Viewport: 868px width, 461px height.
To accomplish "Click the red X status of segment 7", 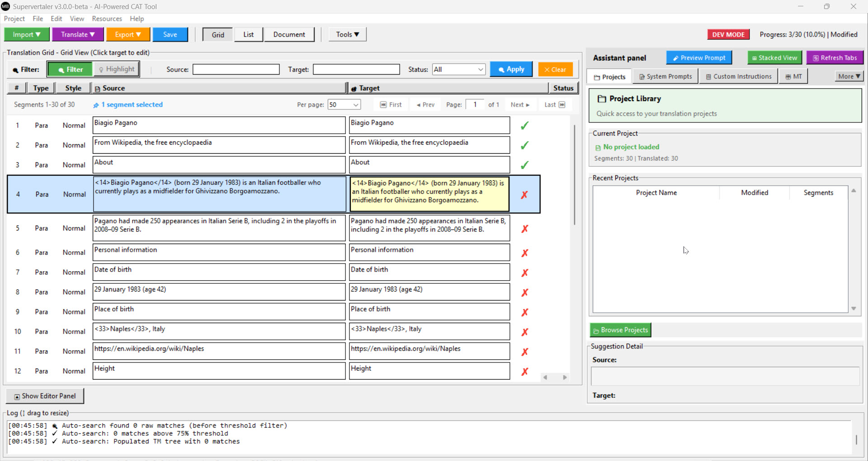I will point(524,273).
